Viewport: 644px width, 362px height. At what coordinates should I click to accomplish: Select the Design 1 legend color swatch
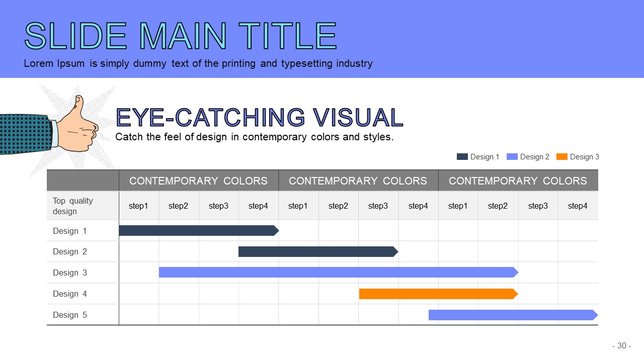(462, 157)
